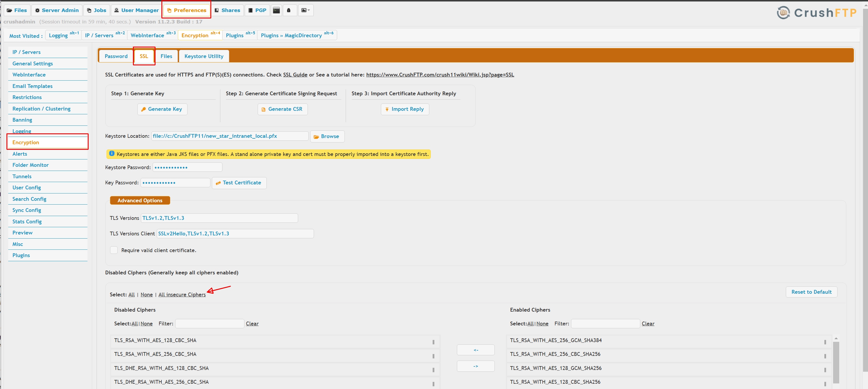Screen dimensions: 868x389
Task: Select All insecure Ciphers link
Action: pyautogui.click(x=182, y=294)
